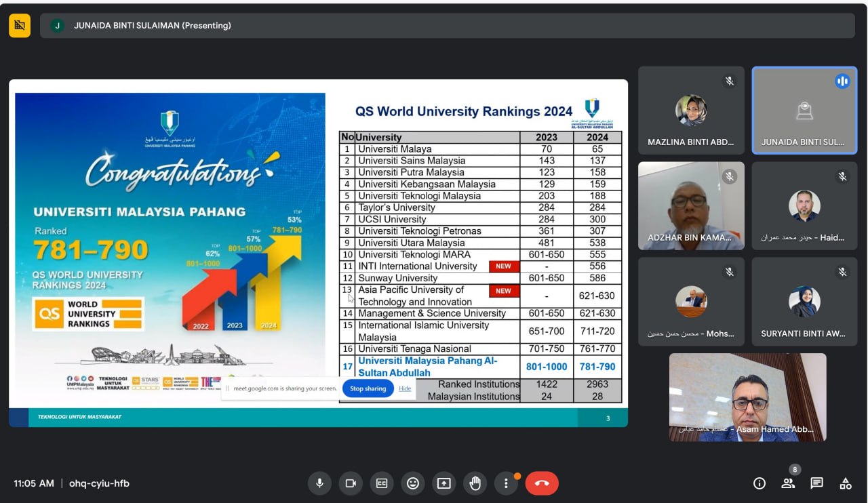The image size is (868, 503).
Task: Open meeting details info icon
Action: 759,483
